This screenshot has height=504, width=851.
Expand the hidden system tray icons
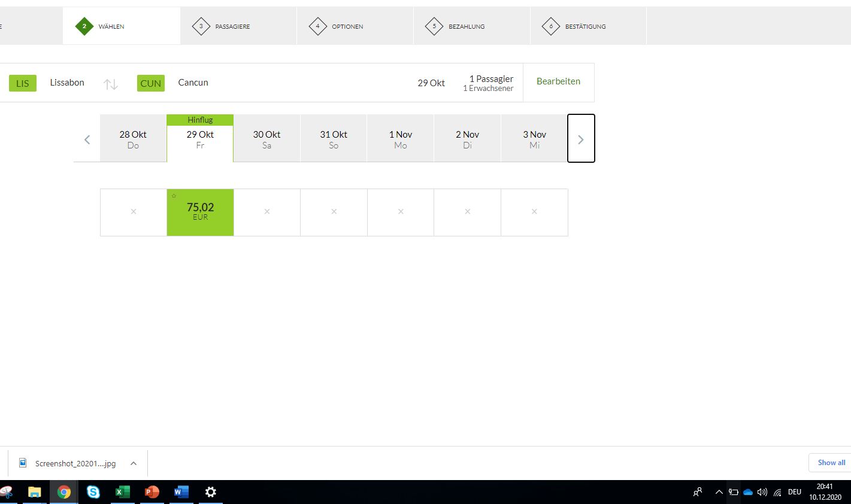(719, 492)
